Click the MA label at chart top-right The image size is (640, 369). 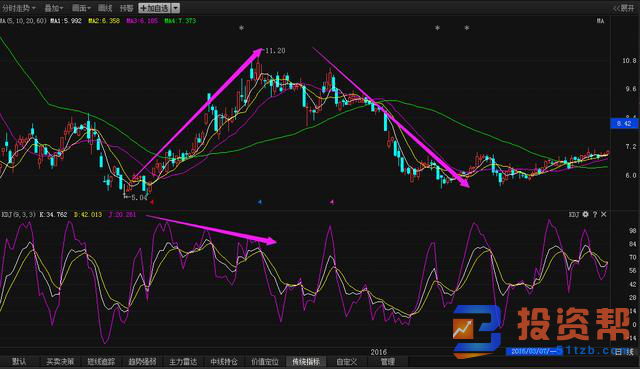pyautogui.click(x=600, y=21)
